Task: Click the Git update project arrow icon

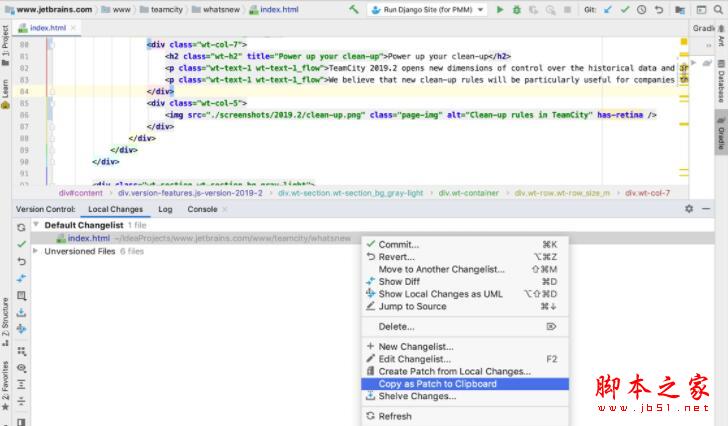Action: click(608, 10)
